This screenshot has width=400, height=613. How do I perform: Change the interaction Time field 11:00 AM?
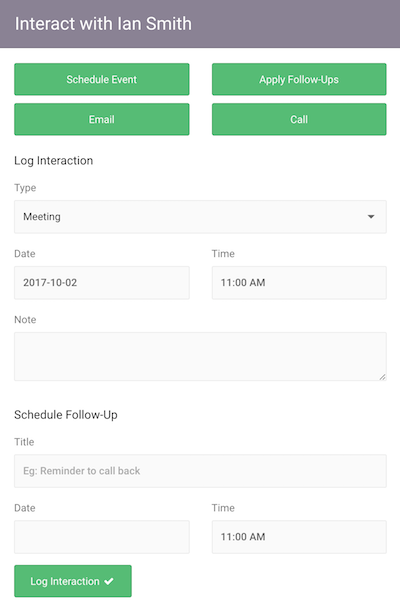click(299, 283)
